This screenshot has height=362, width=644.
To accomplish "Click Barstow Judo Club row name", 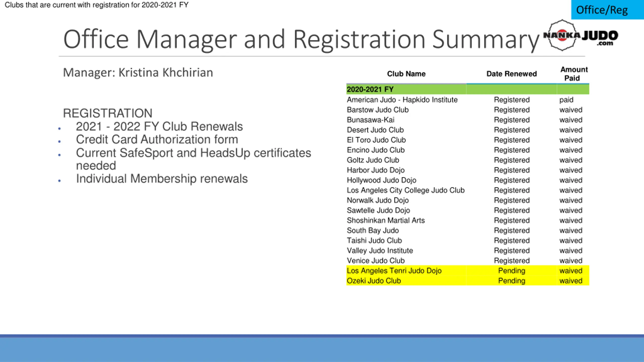I will pyautogui.click(x=378, y=110).
